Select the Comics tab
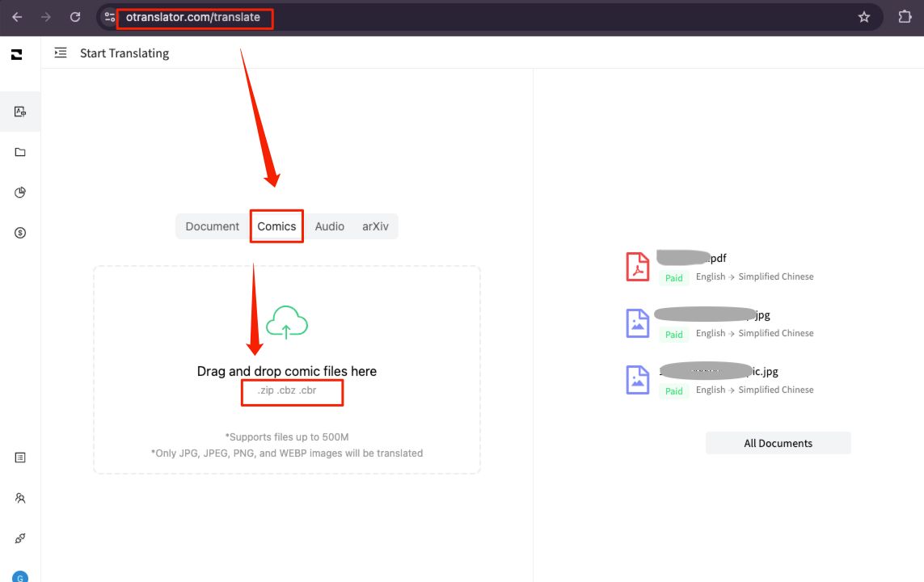The width and height of the screenshot is (924, 582). tap(276, 226)
